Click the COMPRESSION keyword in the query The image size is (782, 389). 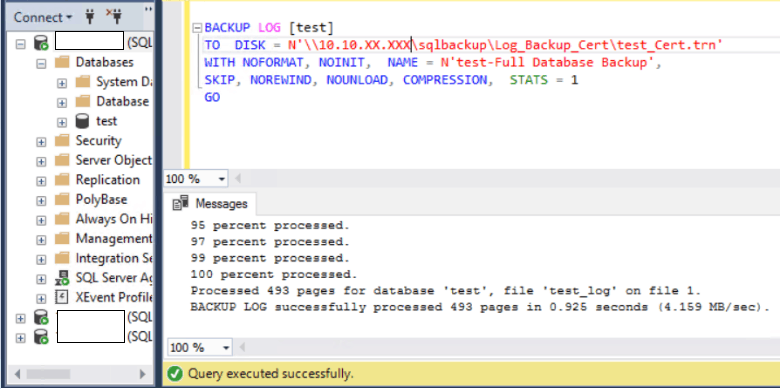[444, 80]
